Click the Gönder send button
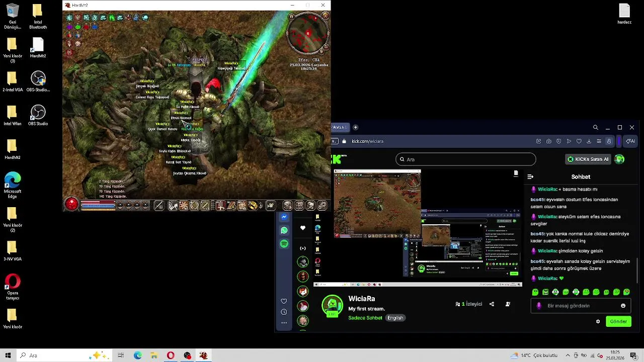The image size is (644, 362). pos(618,322)
